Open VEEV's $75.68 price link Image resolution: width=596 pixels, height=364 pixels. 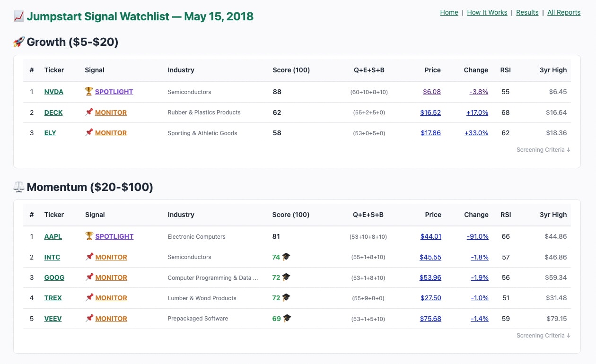pos(430,319)
